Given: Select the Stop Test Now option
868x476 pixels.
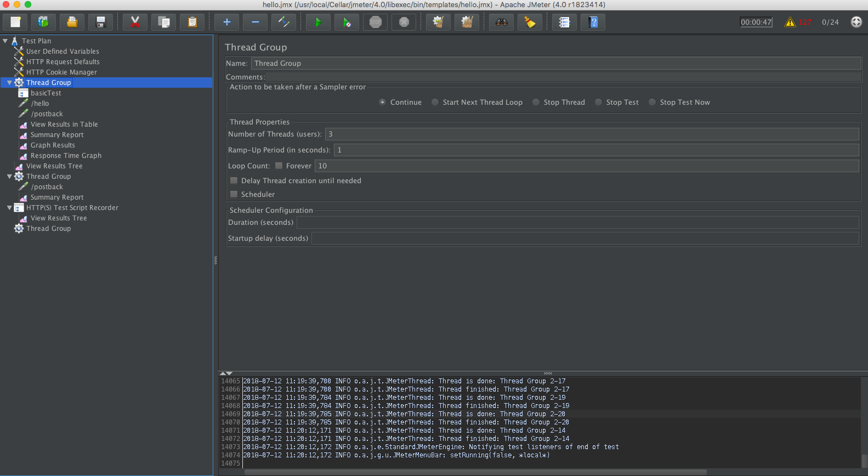Looking at the screenshot, I should click(653, 102).
